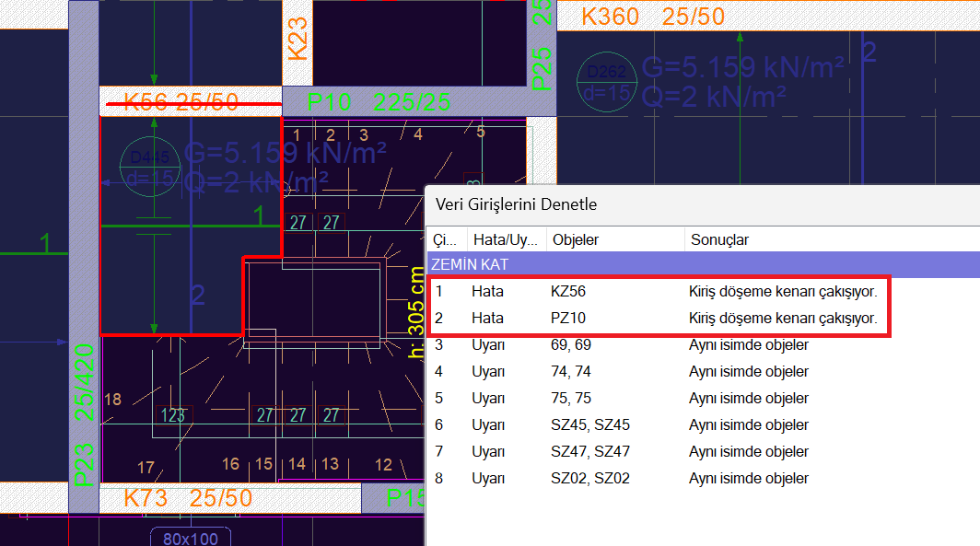Select the K360 25/50 beam label

(x=653, y=17)
